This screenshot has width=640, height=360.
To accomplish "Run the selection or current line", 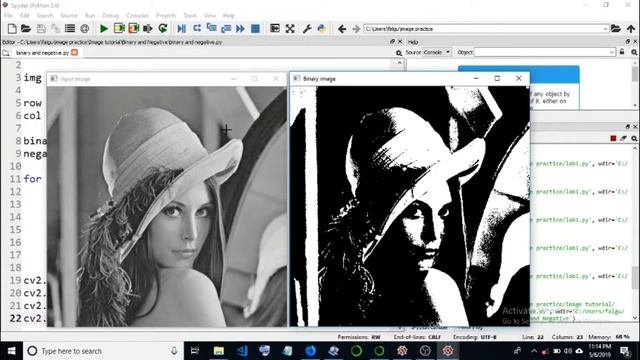I will (148, 29).
